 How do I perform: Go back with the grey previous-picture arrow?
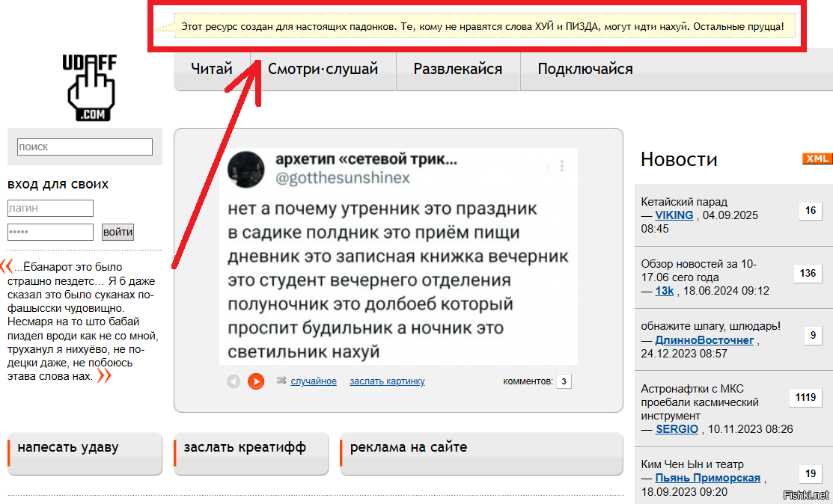234,381
